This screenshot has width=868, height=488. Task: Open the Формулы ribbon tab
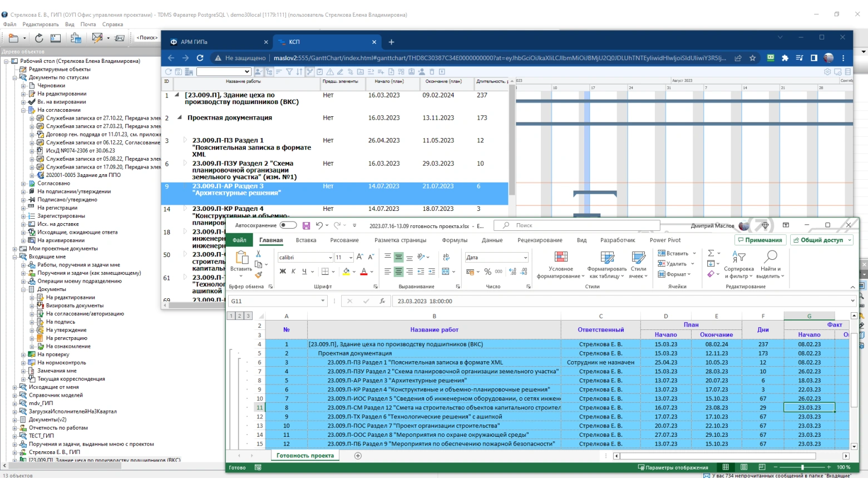click(x=454, y=240)
